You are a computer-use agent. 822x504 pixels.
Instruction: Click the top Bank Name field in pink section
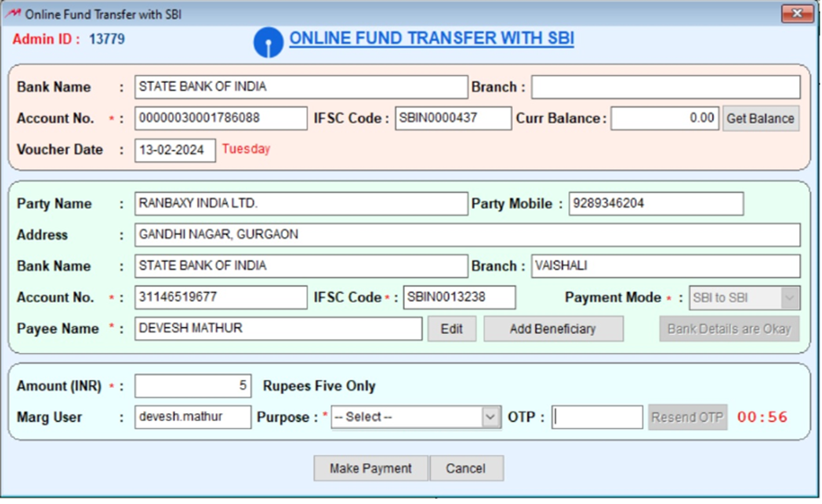[301, 87]
